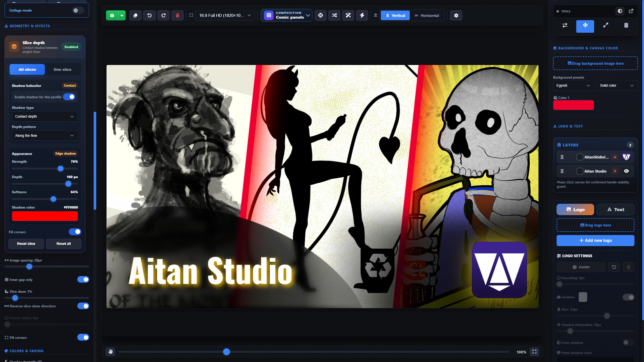This screenshot has height=362, width=644.
Task: Click the AitanStudiol... layer logo thumbnail
Action: pos(626,157)
